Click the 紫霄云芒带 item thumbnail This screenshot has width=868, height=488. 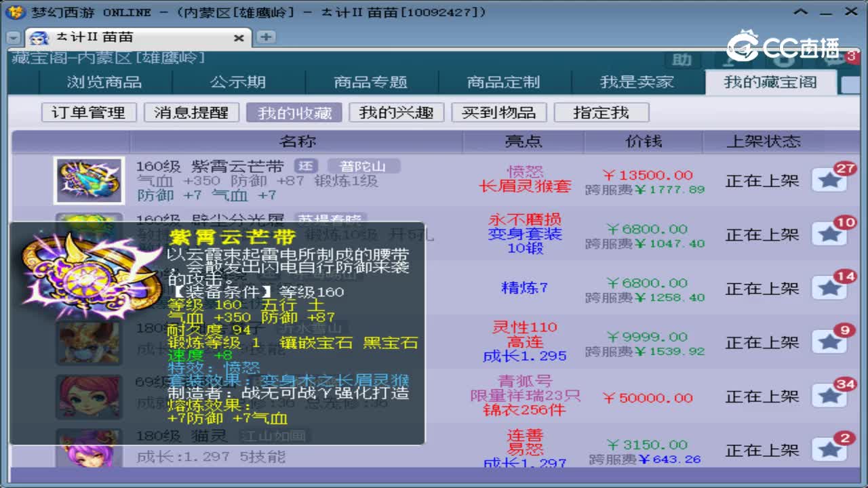89,180
